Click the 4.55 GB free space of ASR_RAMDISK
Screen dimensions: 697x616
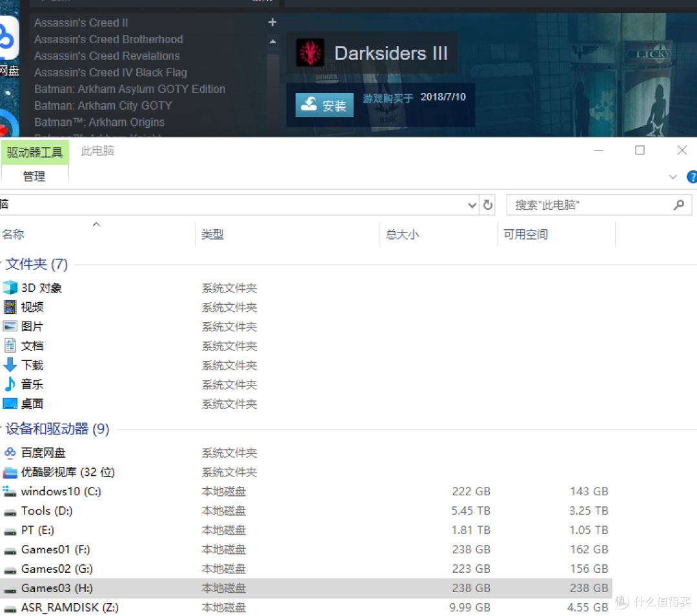[x=588, y=607]
